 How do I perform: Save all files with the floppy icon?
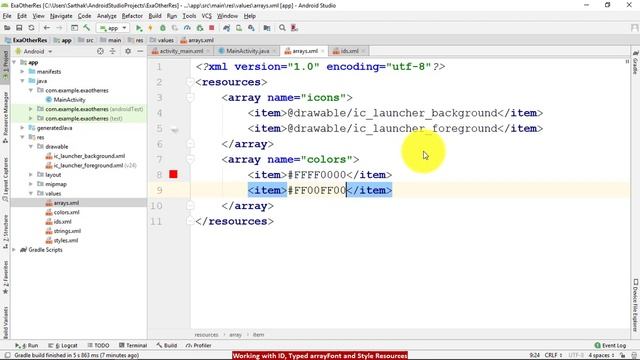(x=19, y=28)
